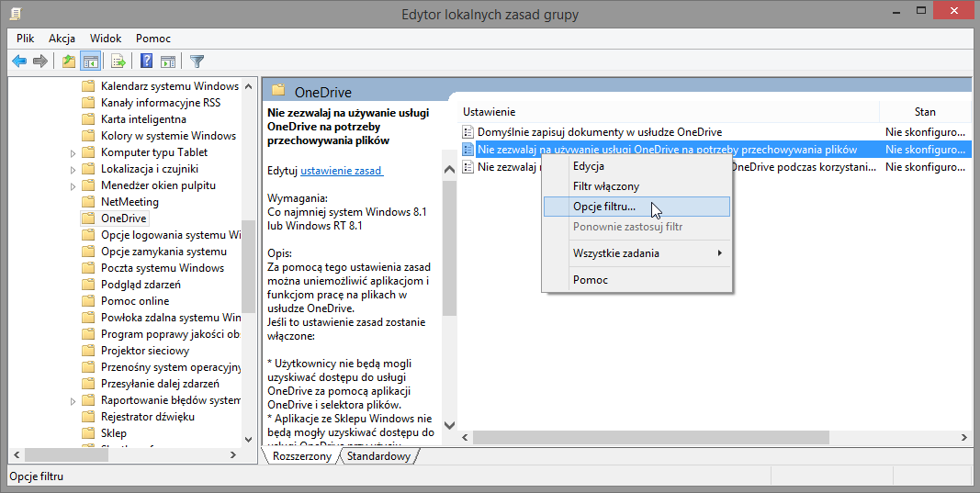The height and width of the screenshot is (493, 980).
Task: Click tree pane horizontal scroll right arrow
Action: [x=233, y=455]
